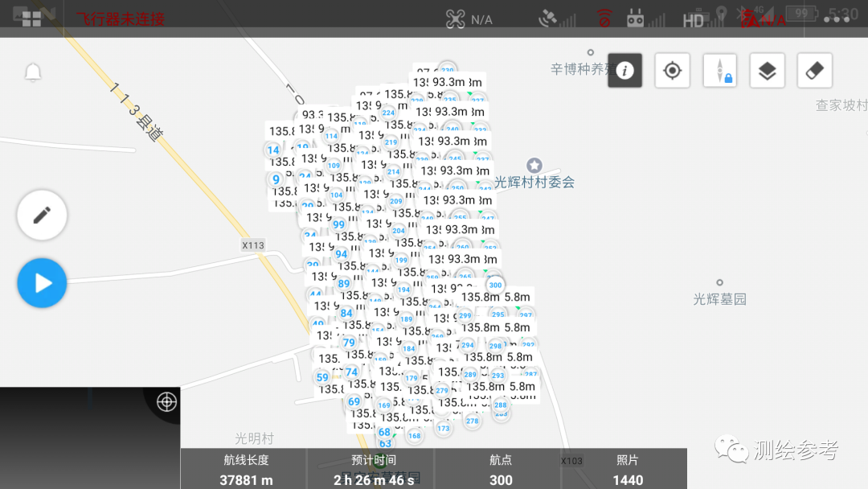Select waypoint 278 marker

tap(473, 421)
